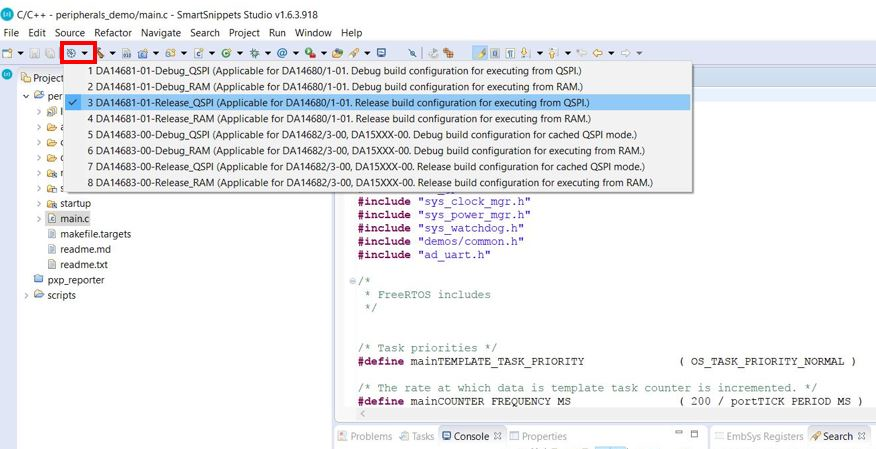Select checked 3 DA14681-01-Release_QSPI configuration
Image resolution: width=876 pixels, height=449 pixels.
378,103
